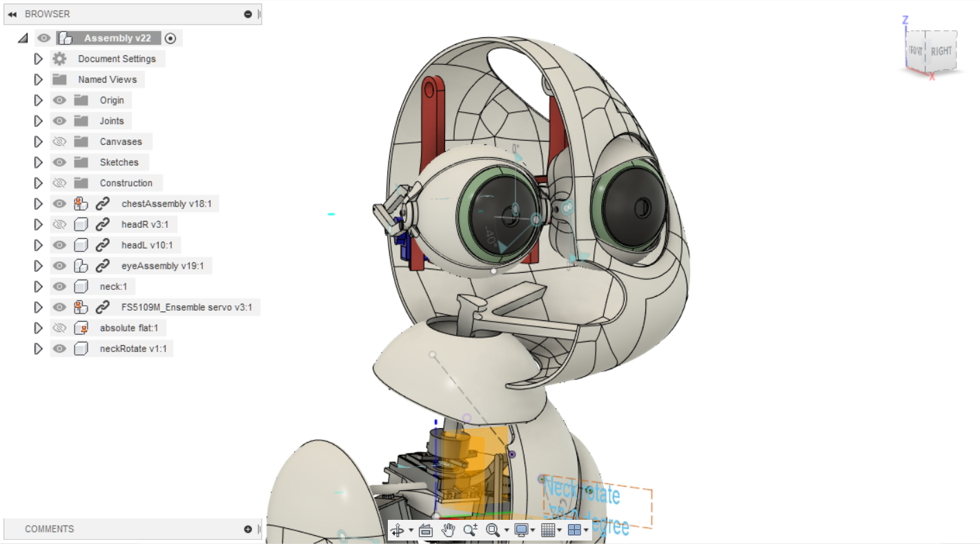Show the hidden headR v3:1 component
This screenshot has width=980, height=544.
pos(59,224)
